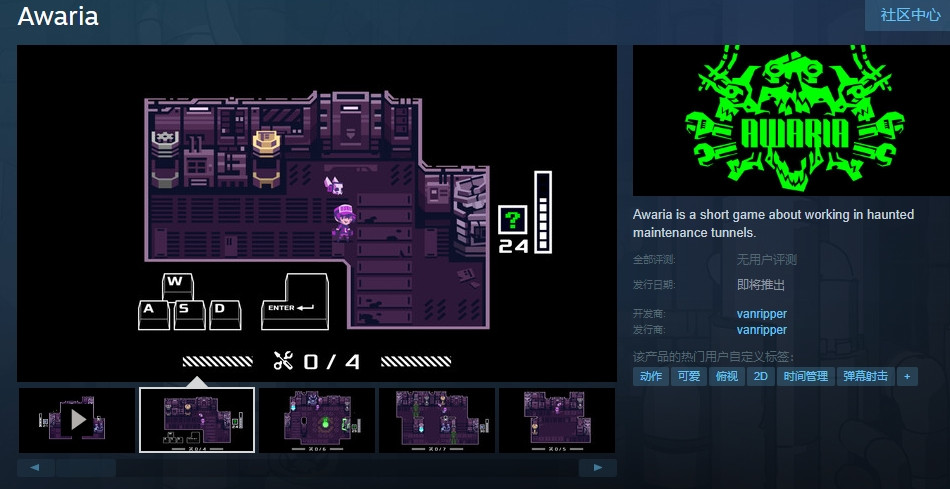Select the 0/4 screenshot thumbnail
Image resolution: width=950 pixels, height=489 pixels.
point(197,420)
